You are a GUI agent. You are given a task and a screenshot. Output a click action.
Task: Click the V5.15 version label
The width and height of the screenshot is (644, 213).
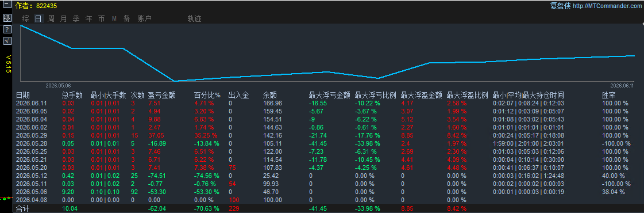tap(8, 64)
